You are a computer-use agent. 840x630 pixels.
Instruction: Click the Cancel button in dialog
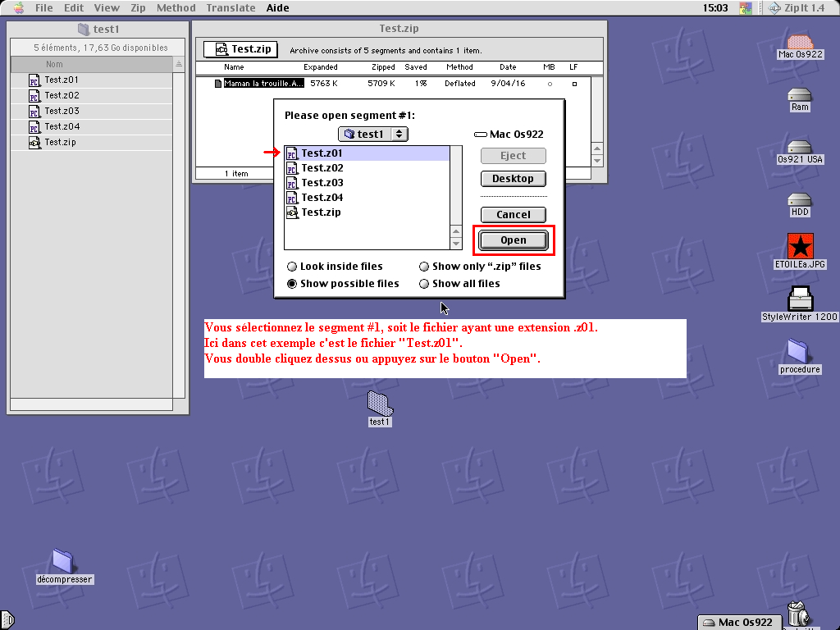tap(513, 215)
